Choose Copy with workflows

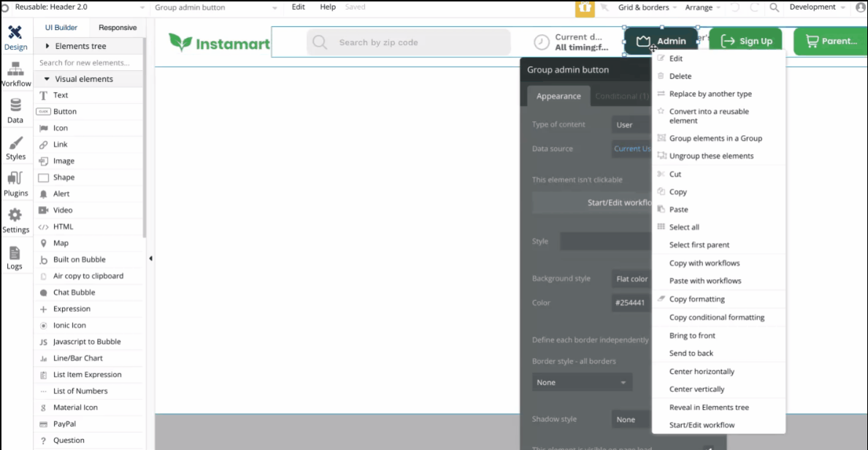718,263
